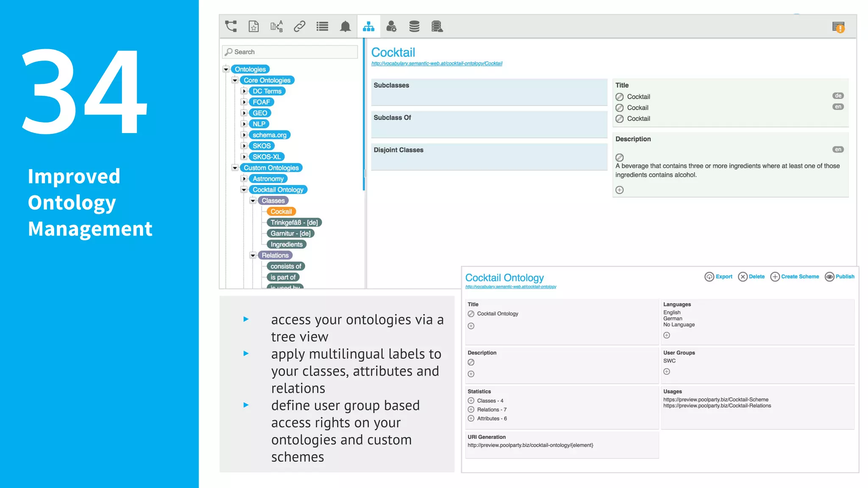
Task: Edit the German 'Cocktail' title
Action: coord(620,97)
